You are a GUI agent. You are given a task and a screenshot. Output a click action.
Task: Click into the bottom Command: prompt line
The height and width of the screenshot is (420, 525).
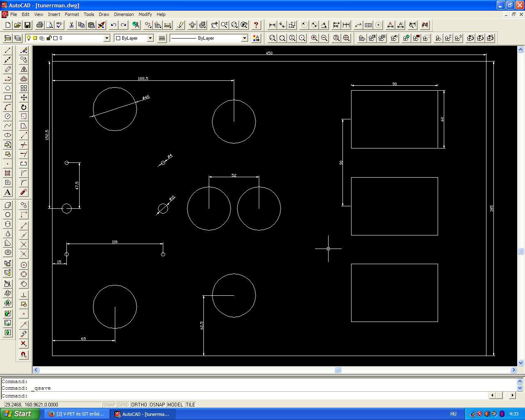pyautogui.click(x=245, y=396)
